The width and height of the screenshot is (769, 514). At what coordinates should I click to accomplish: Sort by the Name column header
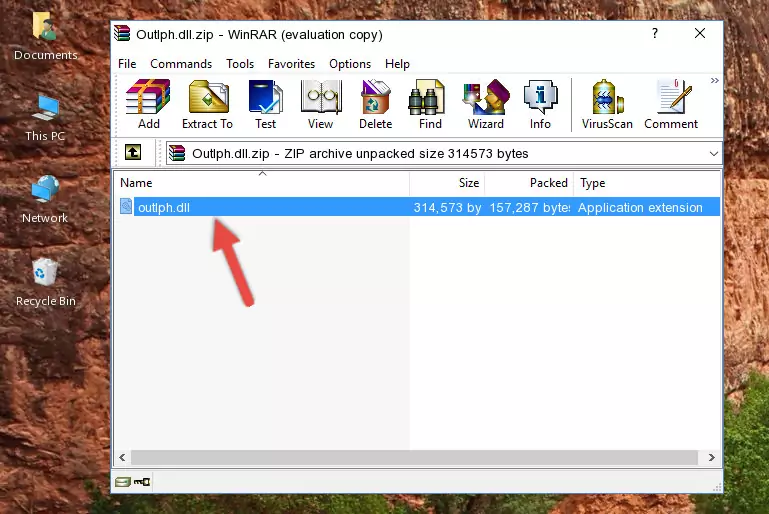point(262,183)
